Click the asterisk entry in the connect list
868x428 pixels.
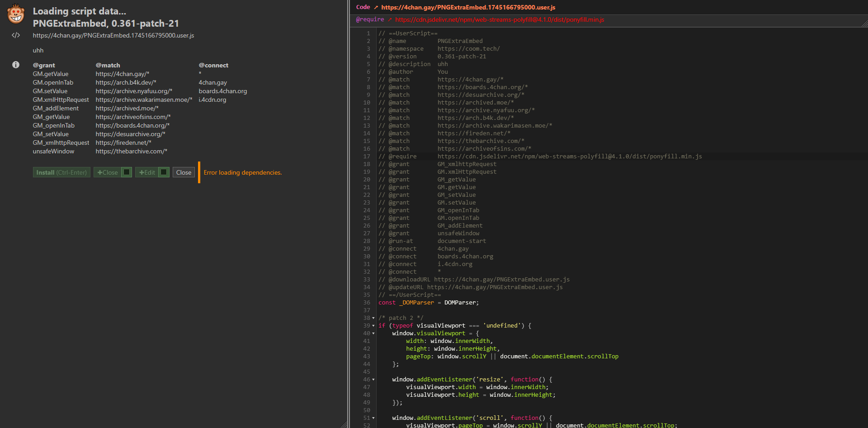(x=200, y=74)
